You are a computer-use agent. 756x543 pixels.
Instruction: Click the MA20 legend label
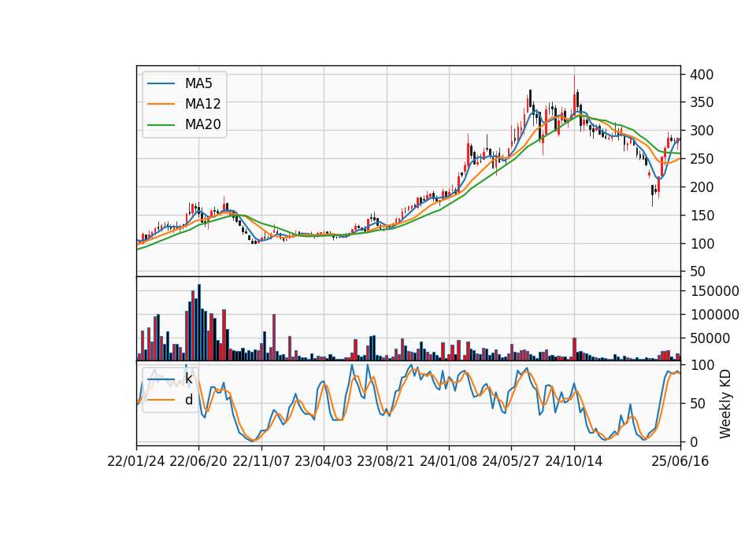click(202, 124)
